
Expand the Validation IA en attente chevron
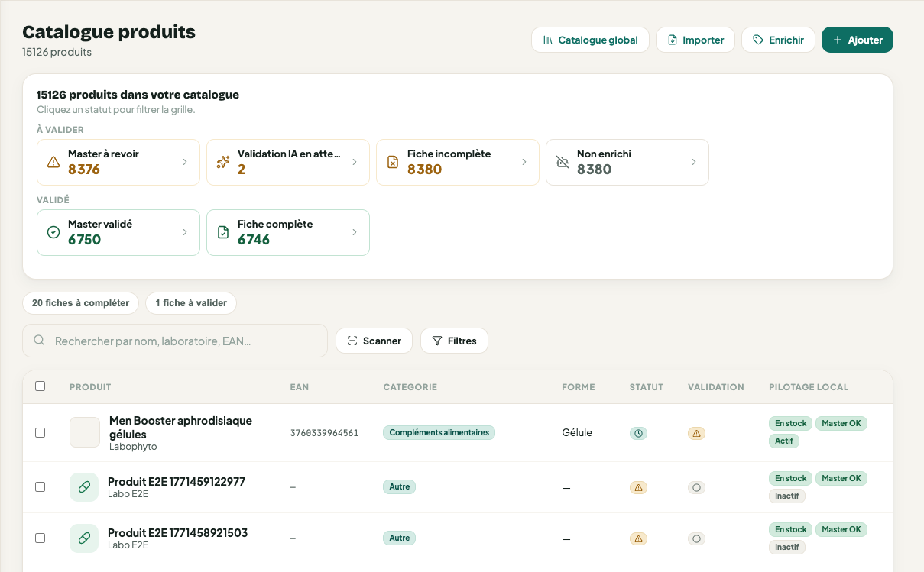[355, 162]
